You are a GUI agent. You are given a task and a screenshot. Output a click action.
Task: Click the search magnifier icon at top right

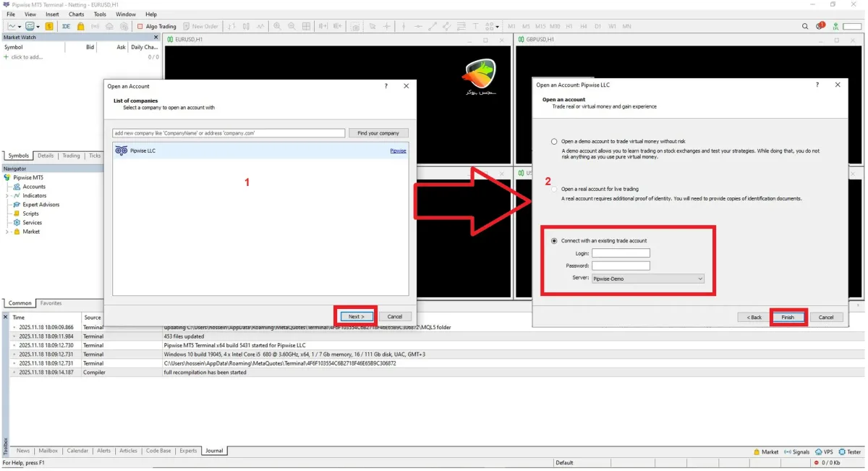click(805, 26)
